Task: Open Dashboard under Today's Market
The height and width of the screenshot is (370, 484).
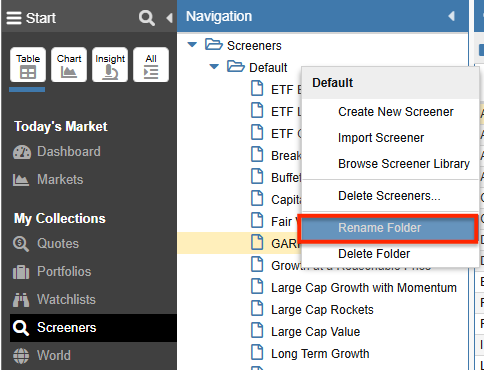Action: pyautogui.click(x=57, y=152)
